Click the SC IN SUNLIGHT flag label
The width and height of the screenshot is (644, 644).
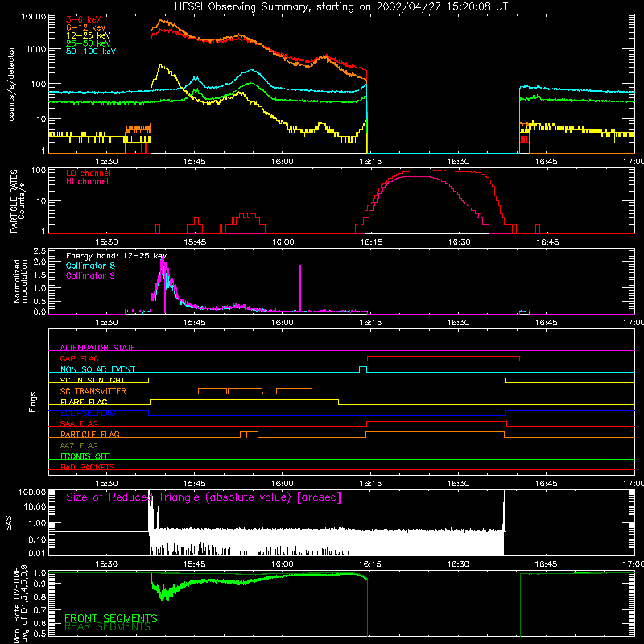[x=93, y=380]
